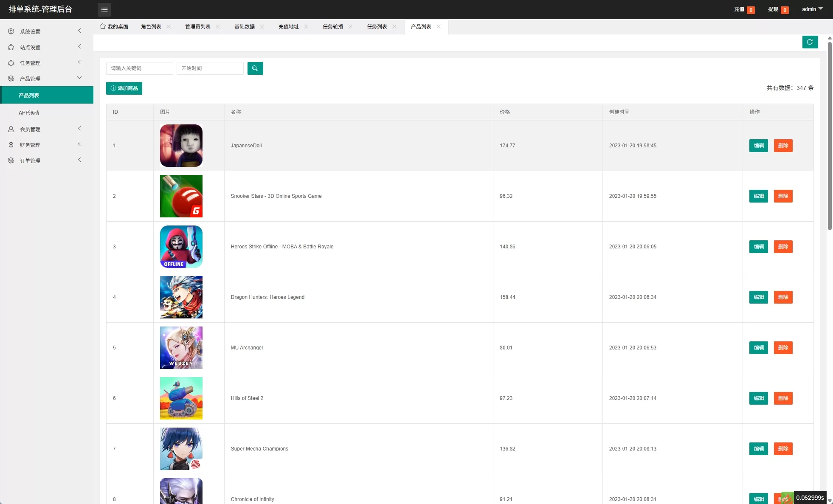The height and width of the screenshot is (504, 833).
Task: Edit the JapaneseDoll product row
Action: [758, 146]
